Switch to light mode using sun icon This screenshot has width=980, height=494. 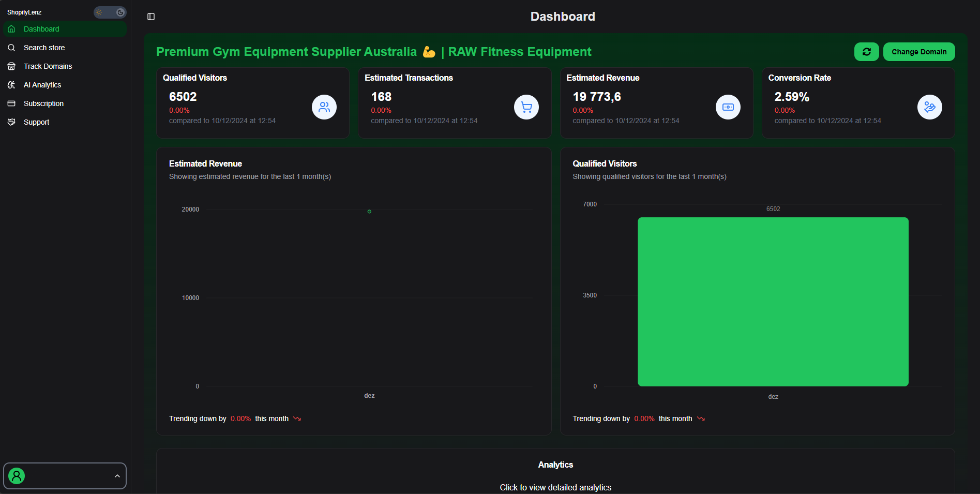coord(99,12)
